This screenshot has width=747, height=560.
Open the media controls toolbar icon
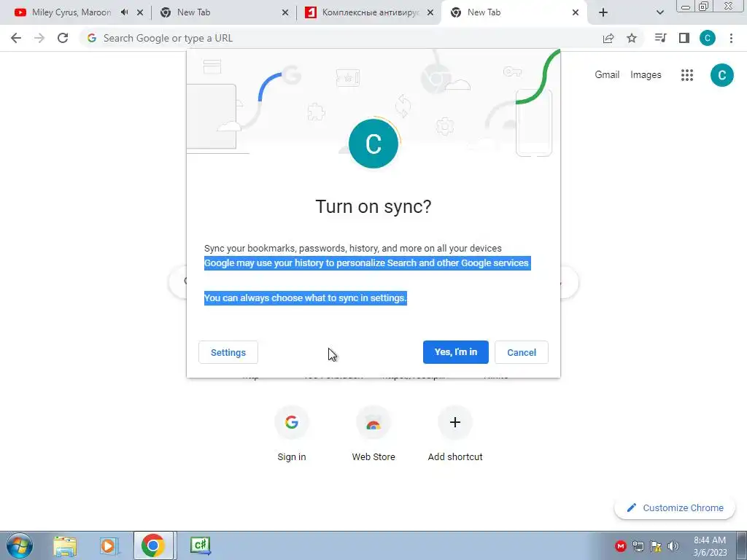tap(660, 38)
